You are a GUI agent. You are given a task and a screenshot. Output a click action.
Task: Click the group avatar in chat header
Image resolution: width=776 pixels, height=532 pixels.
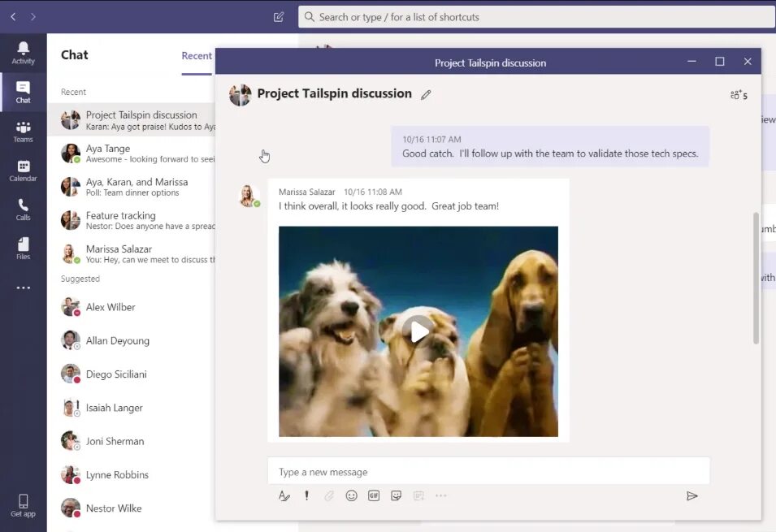click(240, 94)
